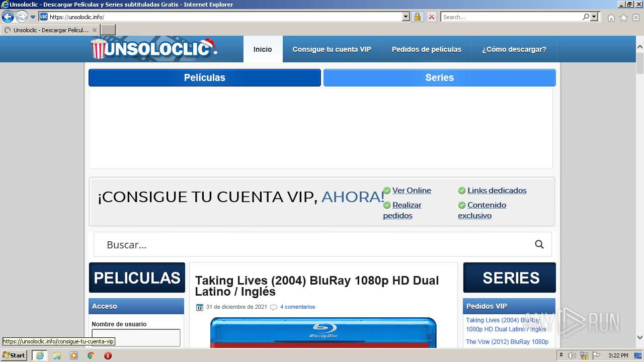Click the Películas button
The width and height of the screenshot is (644, 362).
[x=205, y=78]
